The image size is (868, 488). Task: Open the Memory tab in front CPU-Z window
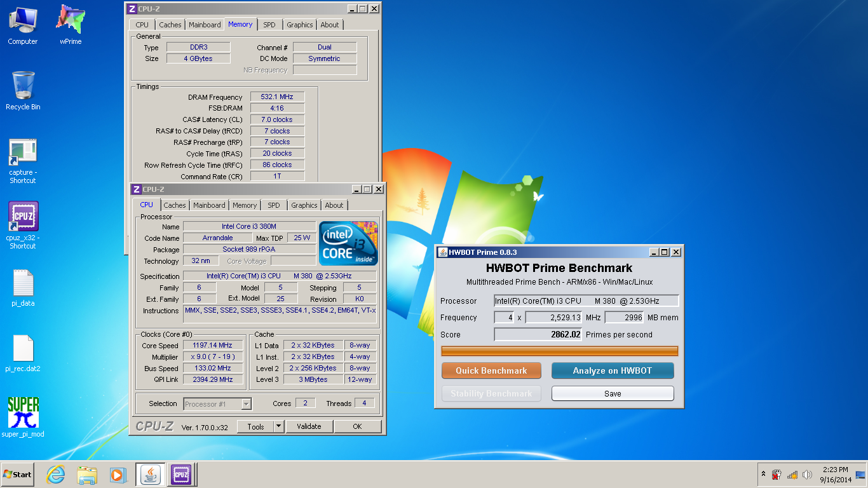245,205
